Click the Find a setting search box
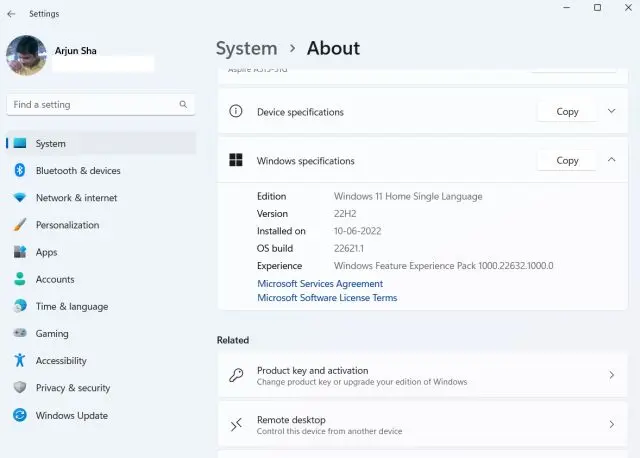 pyautogui.click(x=100, y=105)
